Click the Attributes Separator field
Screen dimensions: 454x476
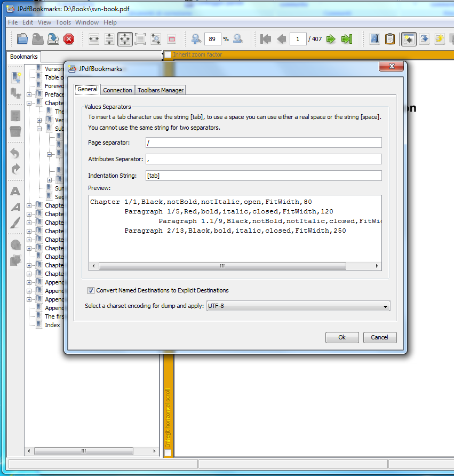(x=264, y=159)
